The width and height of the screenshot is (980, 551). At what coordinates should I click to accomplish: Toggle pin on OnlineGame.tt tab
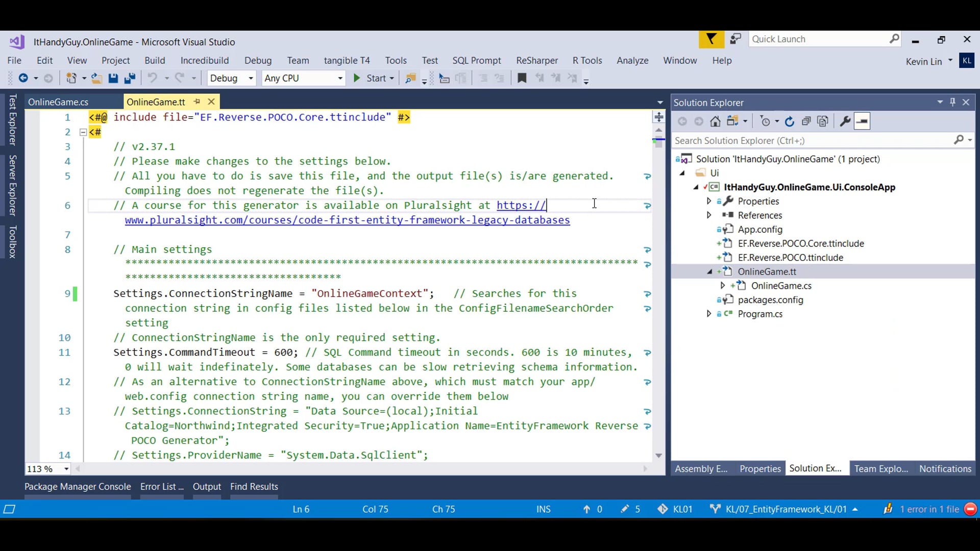tap(197, 102)
